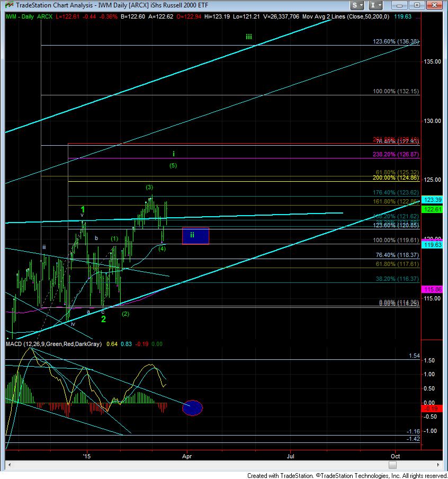
Task: Click the green (4) wave label
Action: 162,249
